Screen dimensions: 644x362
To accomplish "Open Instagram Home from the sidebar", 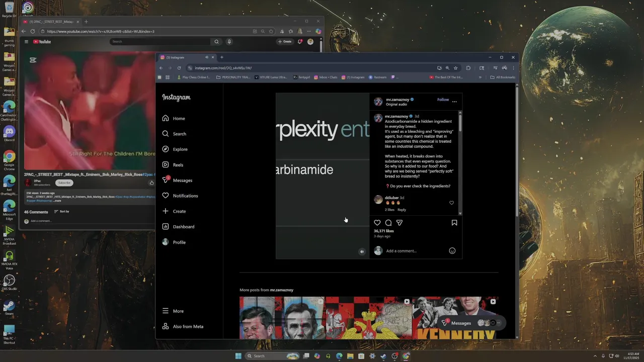I will 174,118.
